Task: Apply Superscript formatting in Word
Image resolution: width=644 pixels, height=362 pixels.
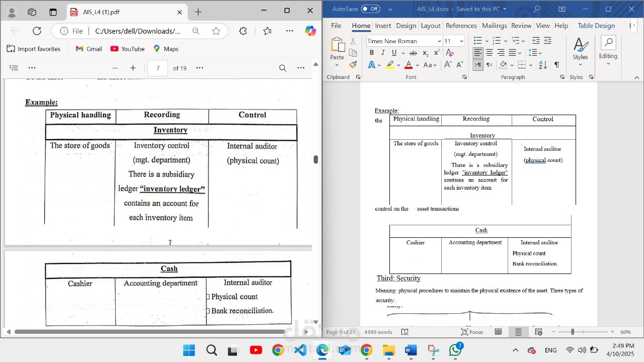Action: pyautogui.click(x=436, y=53)
